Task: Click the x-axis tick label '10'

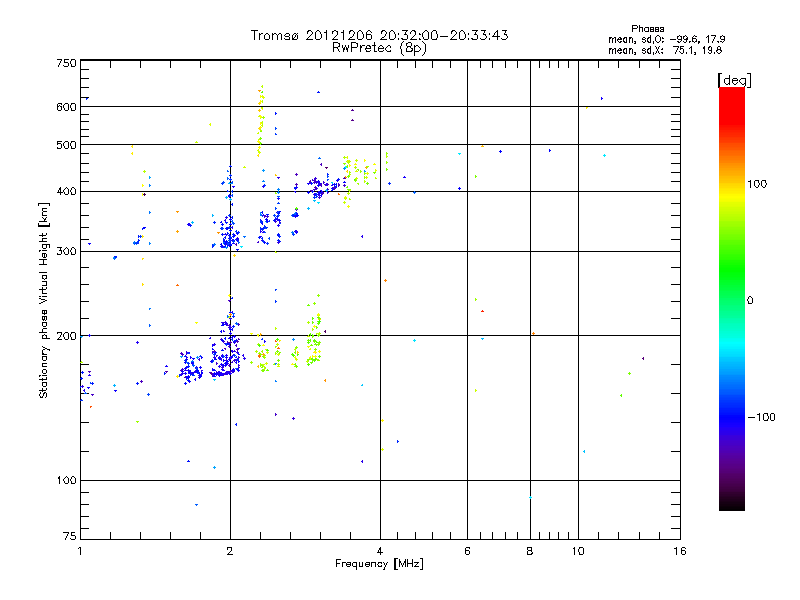Action: coord(578,551)
